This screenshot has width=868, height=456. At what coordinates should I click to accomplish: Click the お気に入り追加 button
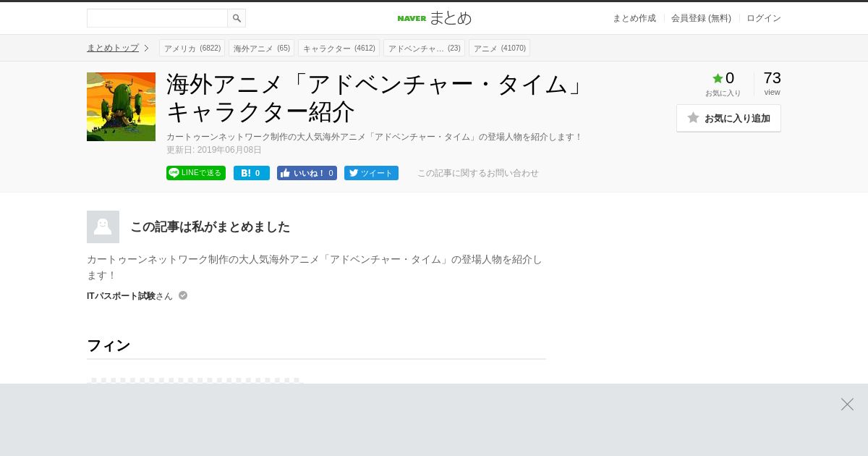(x=728, y=118)
